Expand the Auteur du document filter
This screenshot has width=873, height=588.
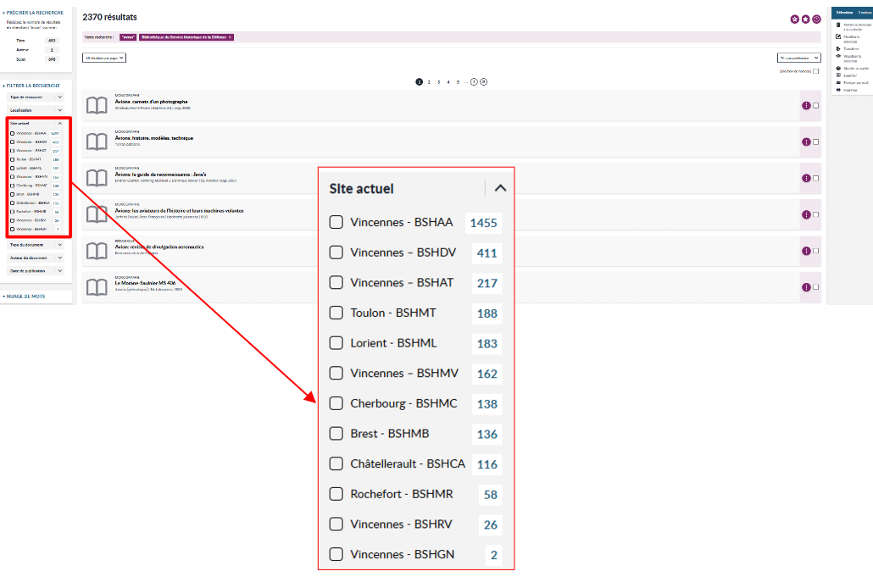36,258
